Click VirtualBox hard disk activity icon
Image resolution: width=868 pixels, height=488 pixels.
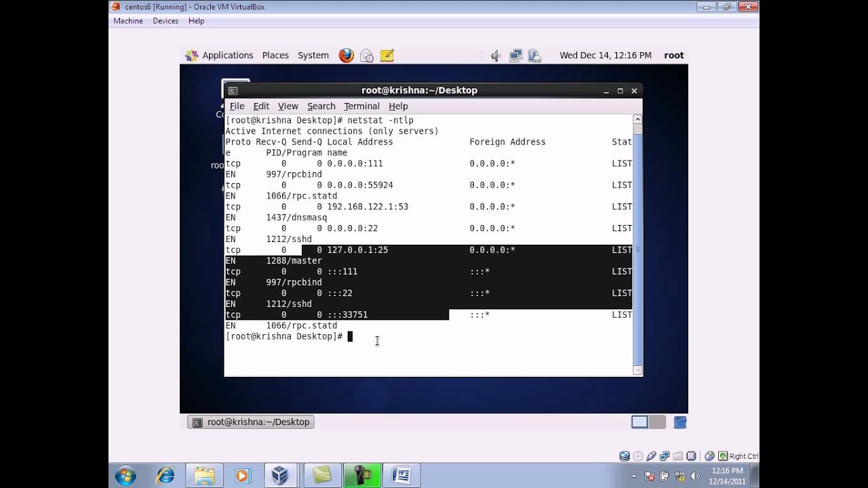click(625, 456)
